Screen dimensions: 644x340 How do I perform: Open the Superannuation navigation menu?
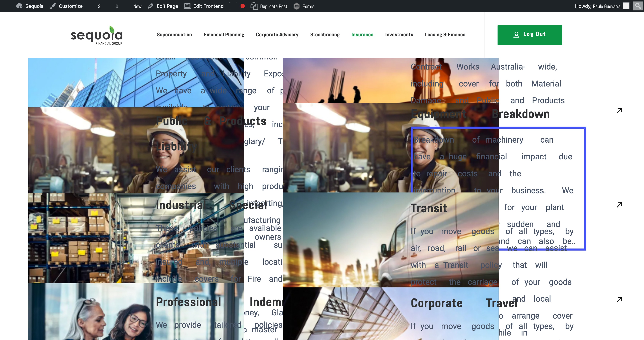(x=174, y=35)
